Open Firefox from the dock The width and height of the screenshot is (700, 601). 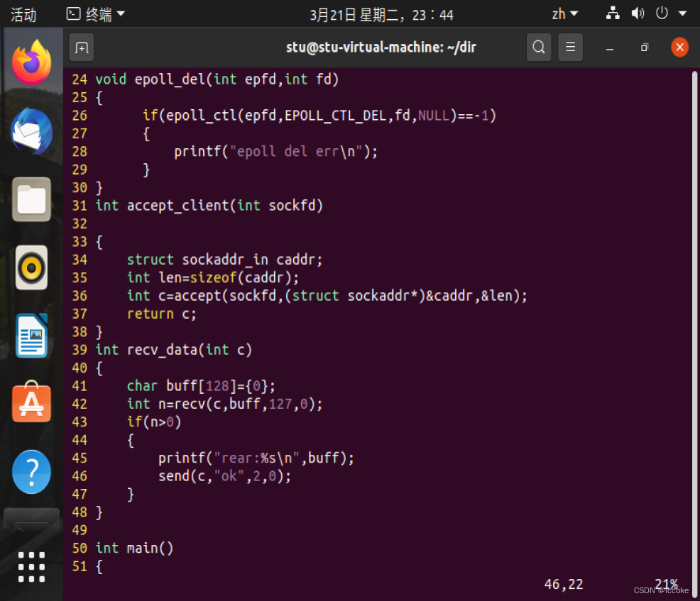[x=31, y=62]
